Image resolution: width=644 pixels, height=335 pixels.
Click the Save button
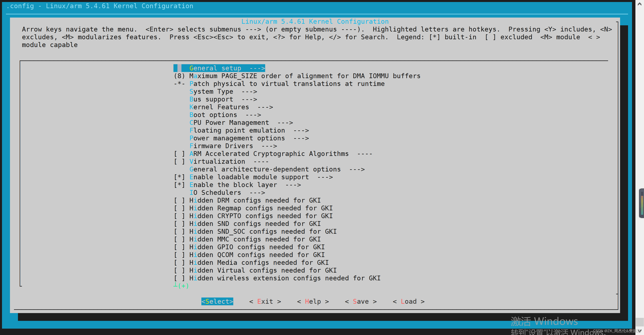(x=360, y=301)
